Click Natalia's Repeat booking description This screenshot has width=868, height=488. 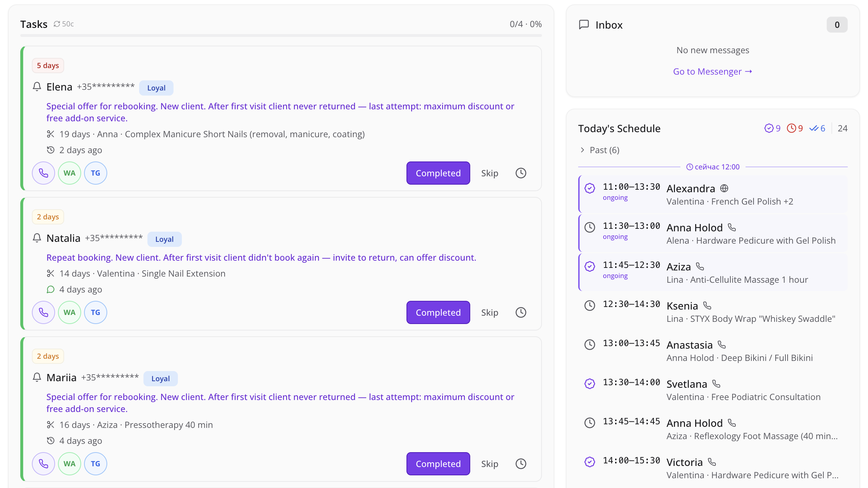point(261,257)
